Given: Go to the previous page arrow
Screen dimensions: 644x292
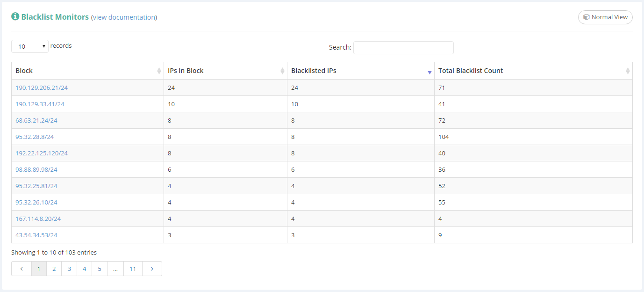Looking at the screenshot, I should tap(21, 269).
